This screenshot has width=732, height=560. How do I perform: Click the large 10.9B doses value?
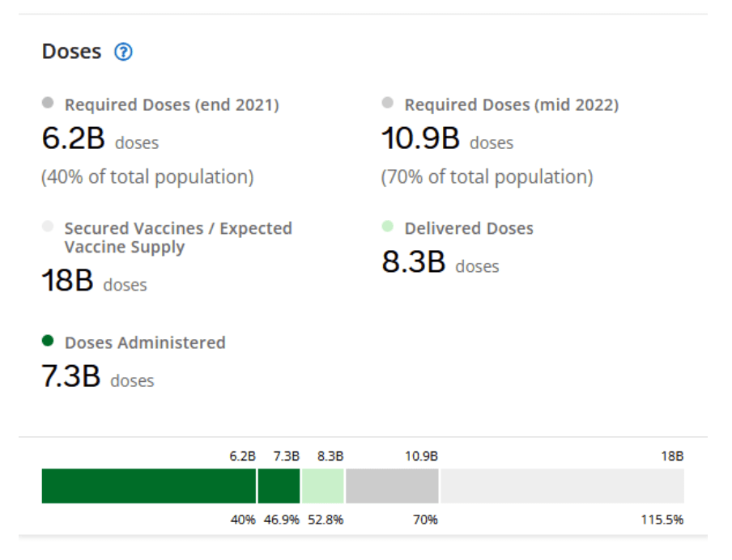pyautogui.click(x=420, y=140)
